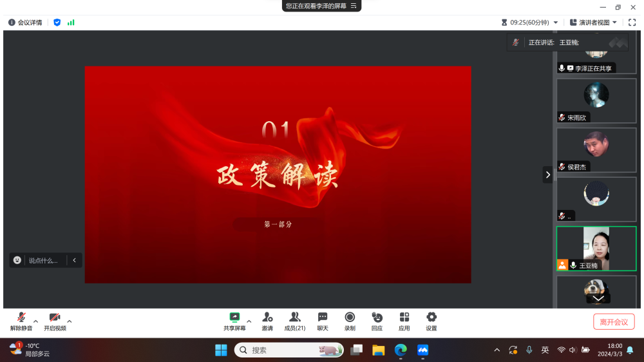Open volume speaker tray icon
This screenshot has height=362, width=644.
pyautogui.click(x=573, y=350)
